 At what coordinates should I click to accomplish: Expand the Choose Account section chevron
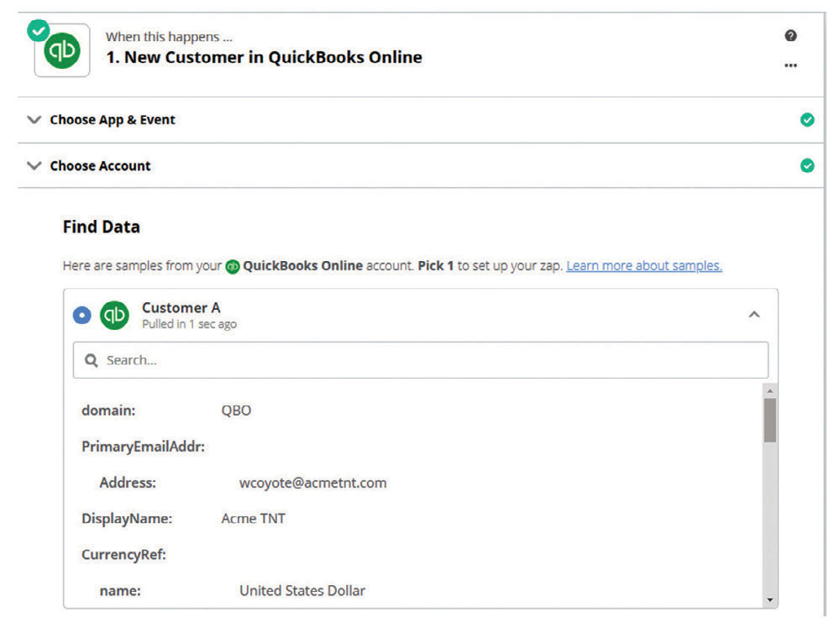tap(34, 165)
